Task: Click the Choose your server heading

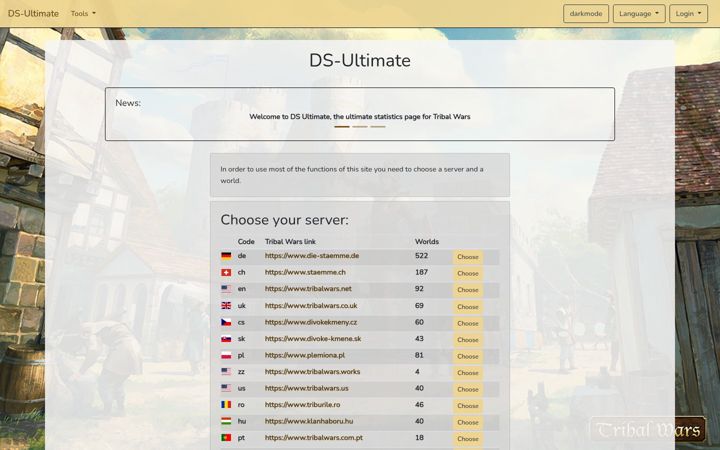Action: [x=285, y=220]
